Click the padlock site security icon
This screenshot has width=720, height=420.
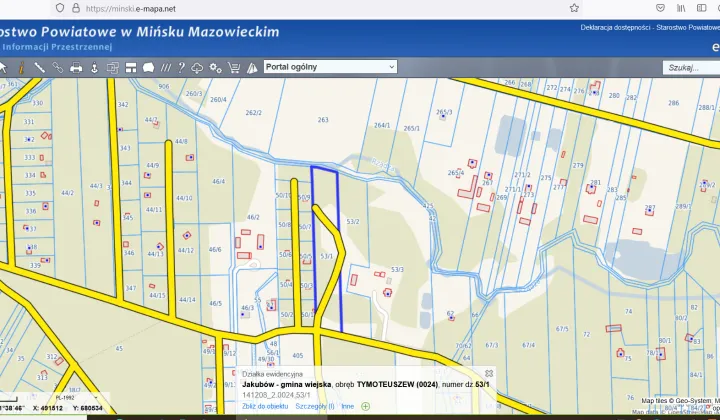76,8
